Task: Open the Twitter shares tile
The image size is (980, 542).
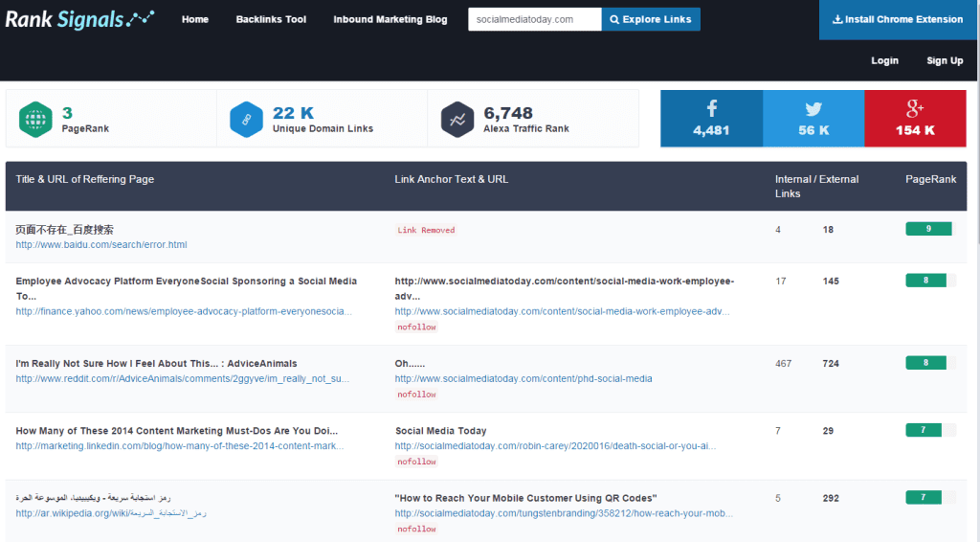Action: tap(813, 119)
